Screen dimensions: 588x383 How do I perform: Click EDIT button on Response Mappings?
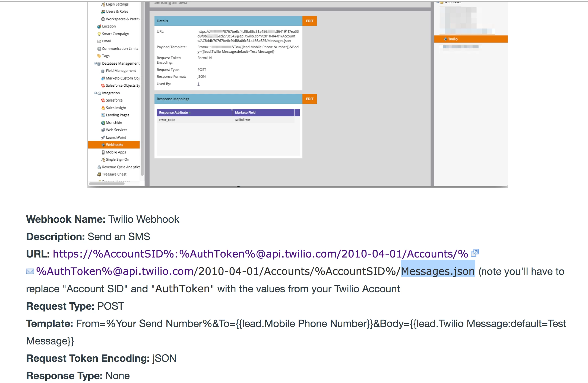point(309,99)
